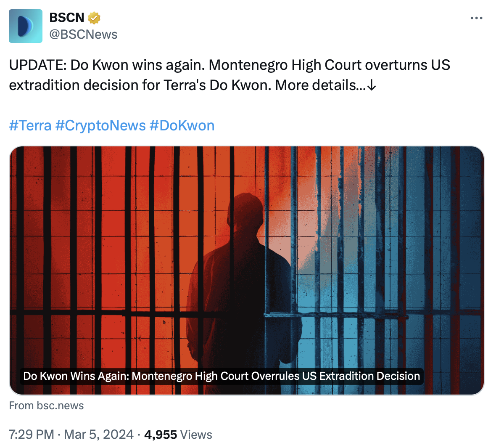Screen dimensions: 496x448
Task: Click the gold verified badge beside BSCN
Action: (x=94, y=18)
